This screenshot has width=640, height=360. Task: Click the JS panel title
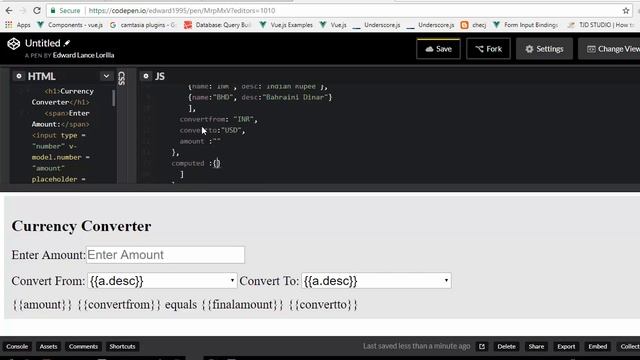tap(160, 76)
